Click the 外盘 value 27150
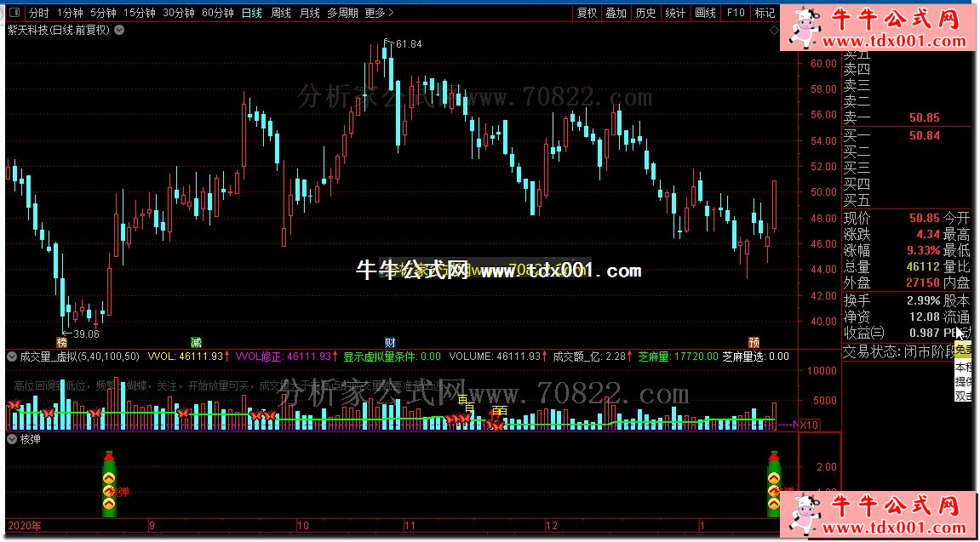 pyautogui.click(x=925, y=282)
